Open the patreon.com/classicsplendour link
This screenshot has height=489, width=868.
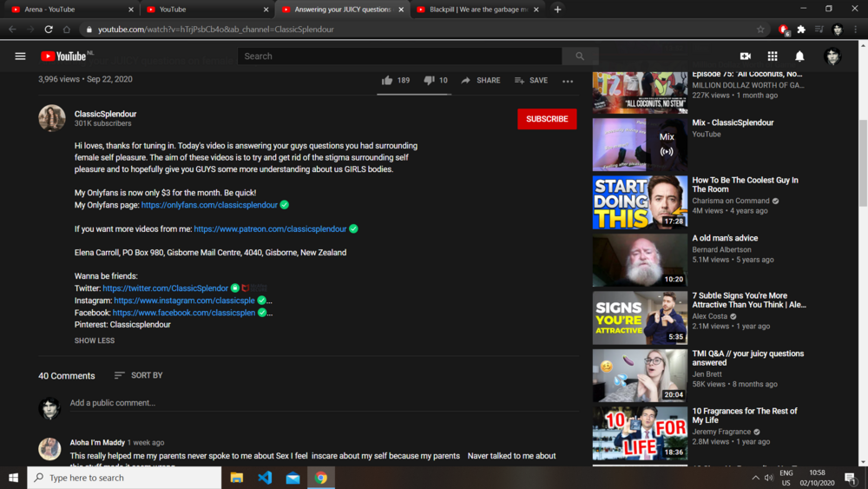(x=270, y=228)
